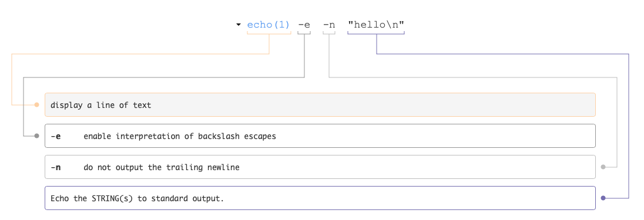644x220 pixels.
Task: Click the gray connector dot beside -e box
Action: [x=36, y=136]
